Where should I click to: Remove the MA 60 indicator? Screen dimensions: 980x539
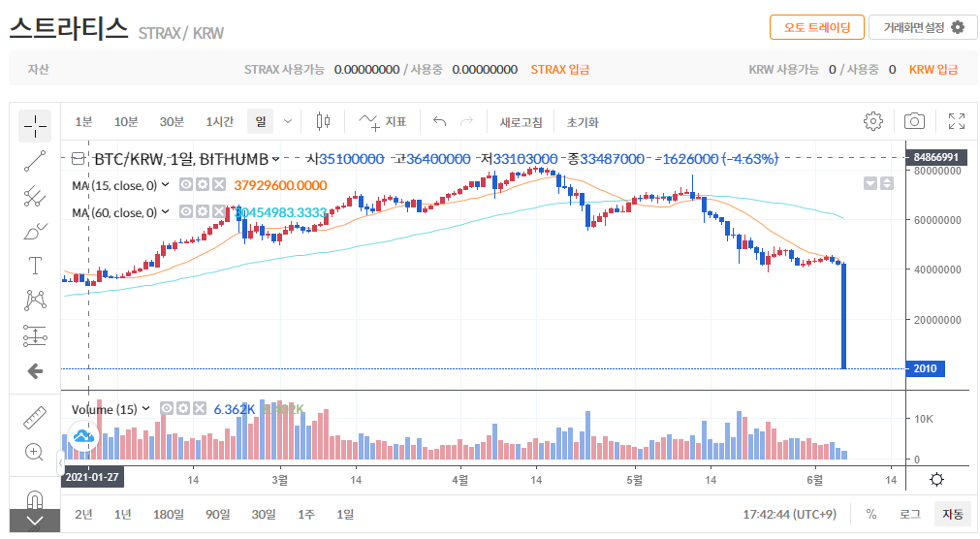(218, 211)
